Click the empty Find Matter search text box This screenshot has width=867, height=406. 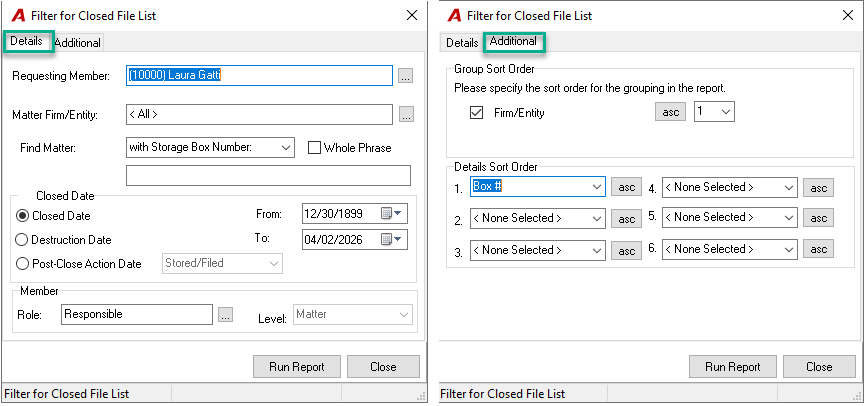(268, 175)
